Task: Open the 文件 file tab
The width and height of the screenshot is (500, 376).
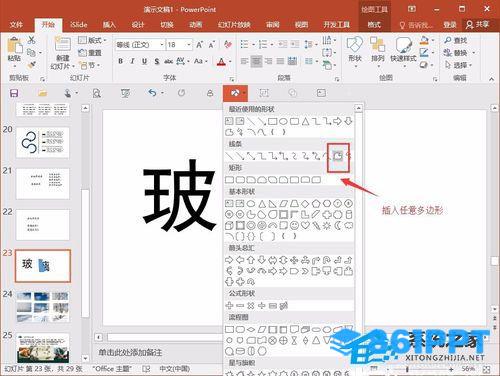Action: (16, 25)
